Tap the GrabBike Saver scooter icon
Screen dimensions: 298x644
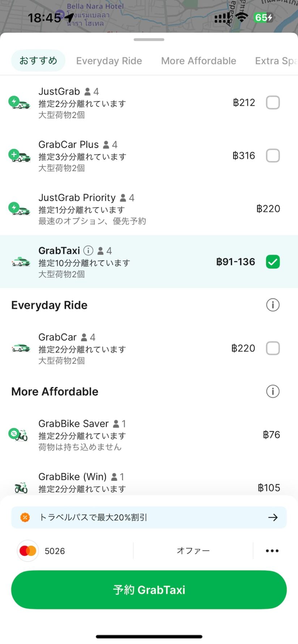[19, 435]
